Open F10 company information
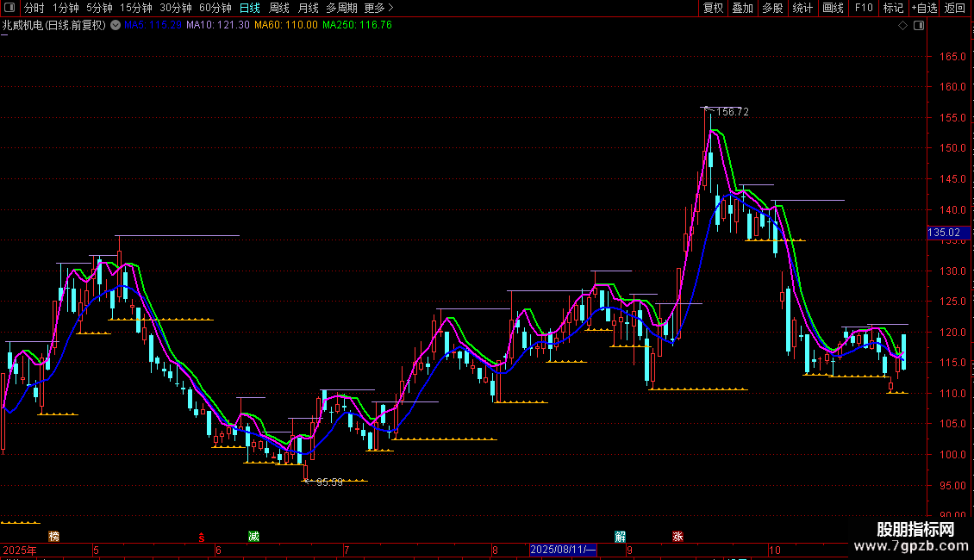The width and height of the screenshot is (974, 560). [864, 8]
